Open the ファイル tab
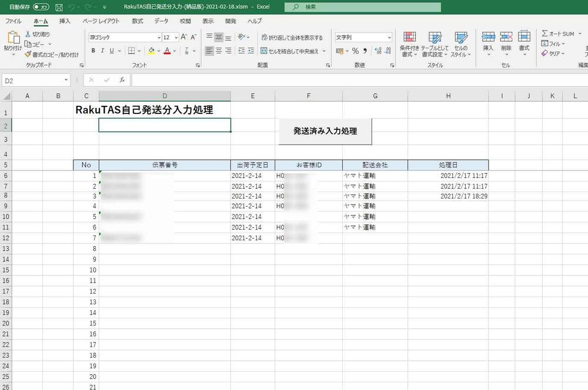Screen dimensions: 588x390 pos(13,21)
